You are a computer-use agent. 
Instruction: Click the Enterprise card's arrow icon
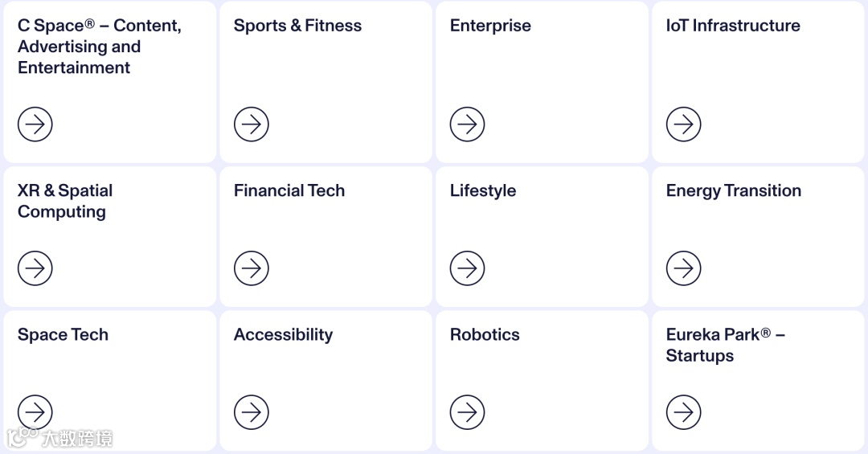click(467, 124)
